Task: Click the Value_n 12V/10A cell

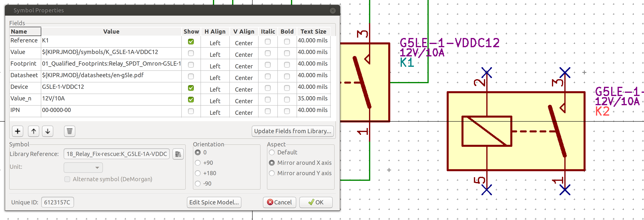Action: tap(111, 100)
